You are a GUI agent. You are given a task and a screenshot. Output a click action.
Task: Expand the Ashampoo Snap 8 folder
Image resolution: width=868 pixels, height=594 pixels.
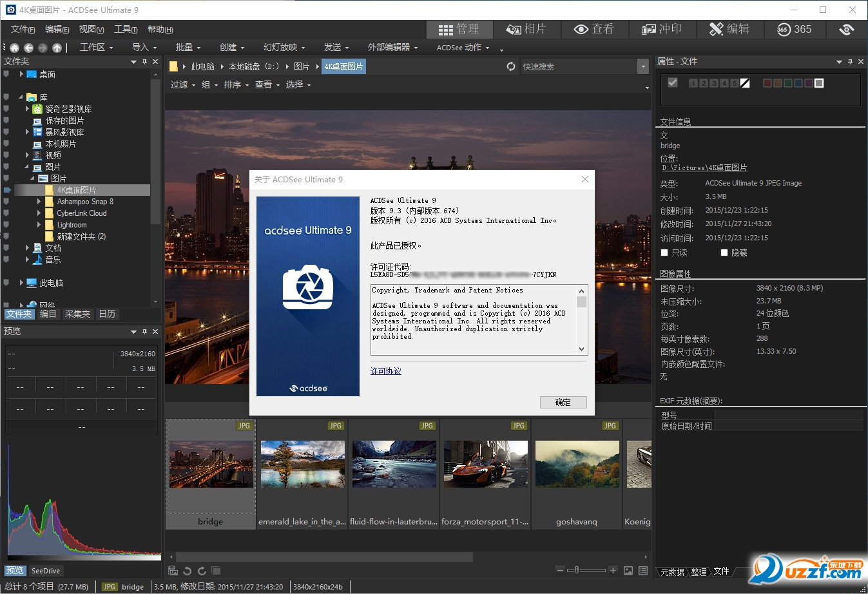(39, 202)
